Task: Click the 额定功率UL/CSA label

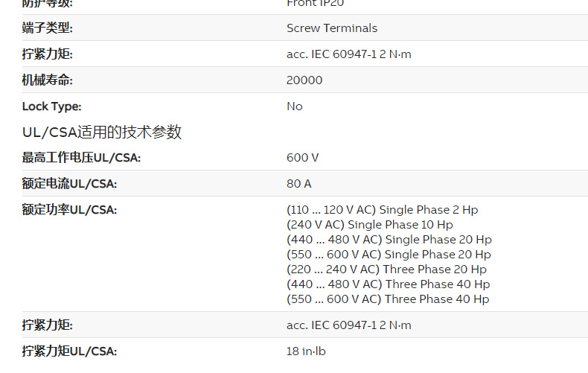Action: coord(69,210)
